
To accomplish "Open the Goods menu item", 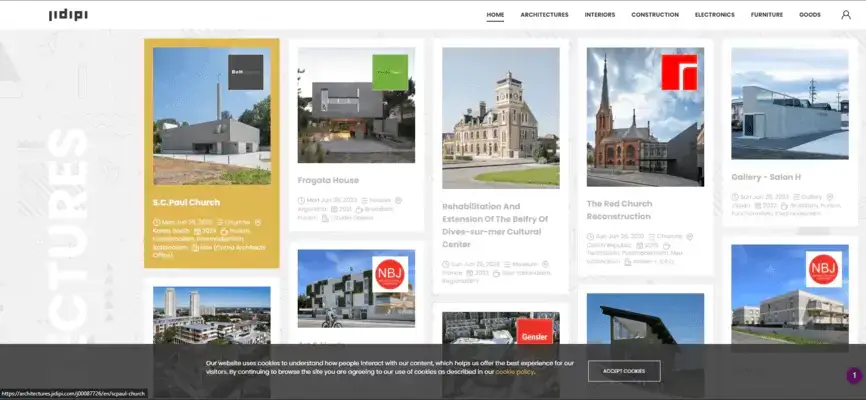I will (810, 15).
